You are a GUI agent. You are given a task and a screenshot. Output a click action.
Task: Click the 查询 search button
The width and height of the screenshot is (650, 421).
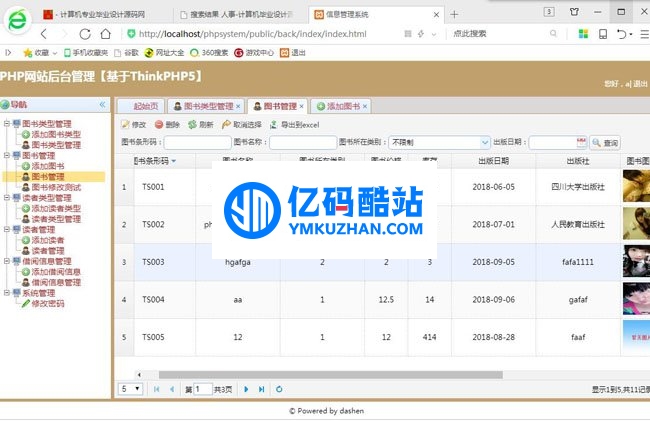[605, 143]
